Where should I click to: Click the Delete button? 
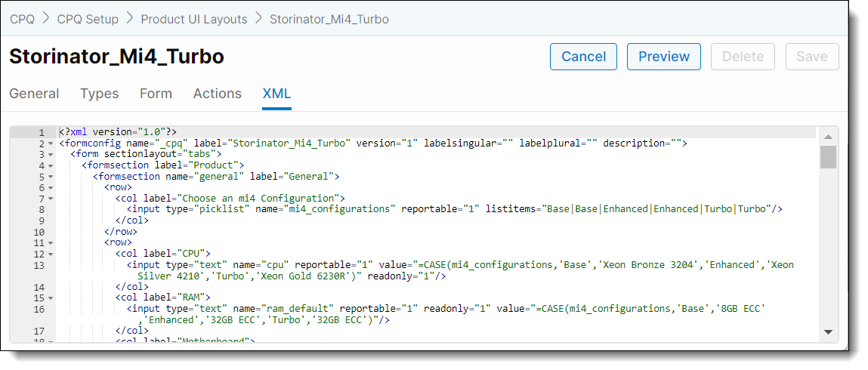743,57
